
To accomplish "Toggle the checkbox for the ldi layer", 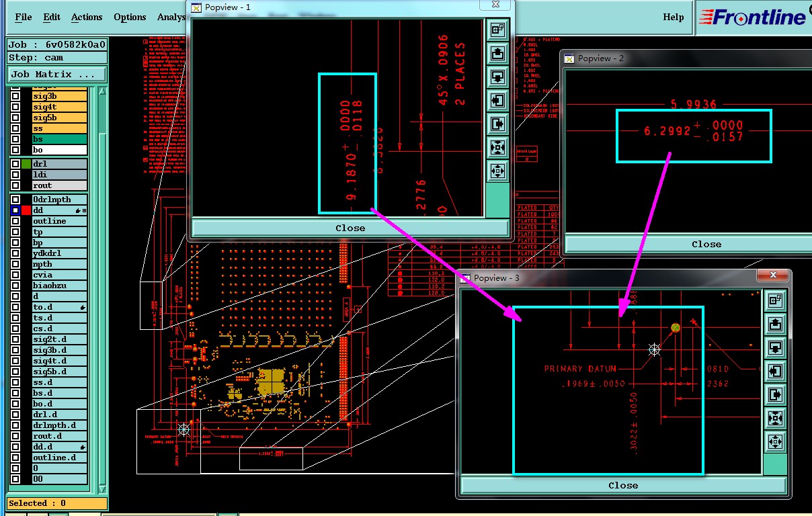I will [15, 175].
